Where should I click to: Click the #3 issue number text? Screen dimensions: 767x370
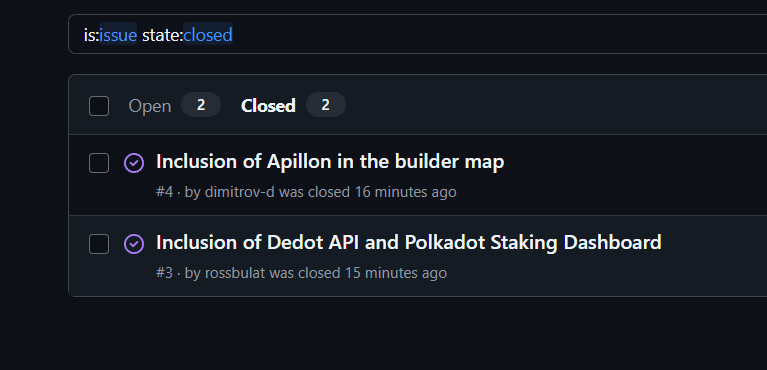coord(164,273)
